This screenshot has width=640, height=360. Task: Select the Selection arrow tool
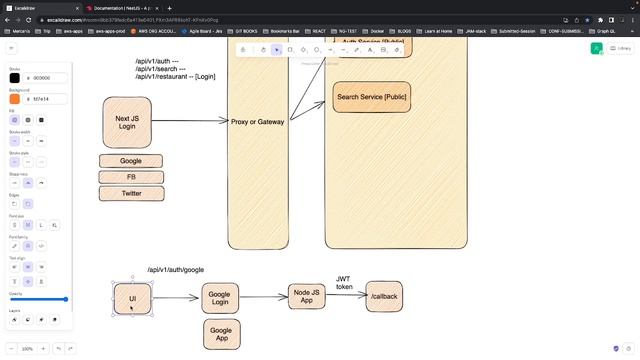[277, 50]
